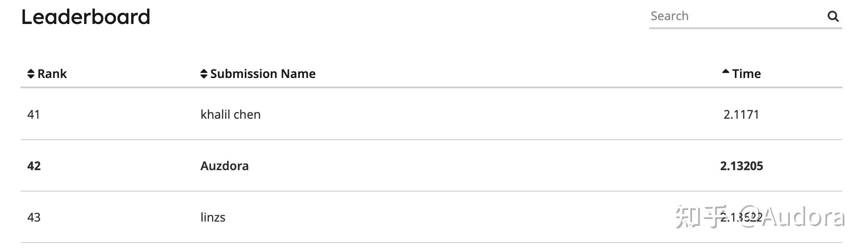Viewport: 868px width, 252px height.
Task: Click the bold time value 2.13205
Action: click(741, 166)
